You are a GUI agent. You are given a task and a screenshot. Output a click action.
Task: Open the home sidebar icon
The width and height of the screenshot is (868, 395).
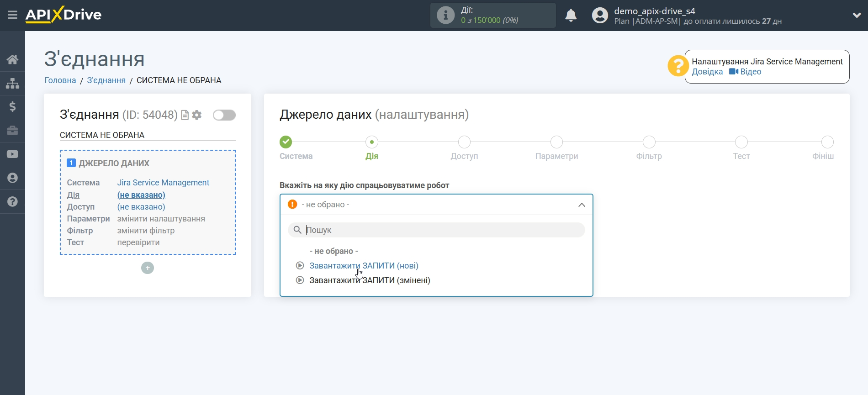pos(12,59)
